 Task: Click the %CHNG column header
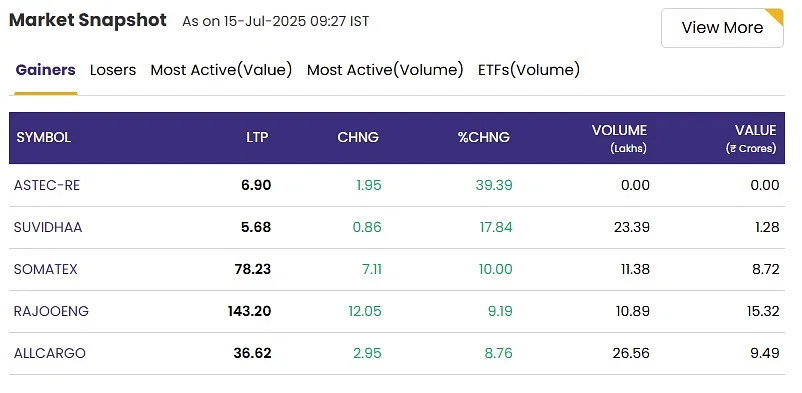[x=484, y=138]
